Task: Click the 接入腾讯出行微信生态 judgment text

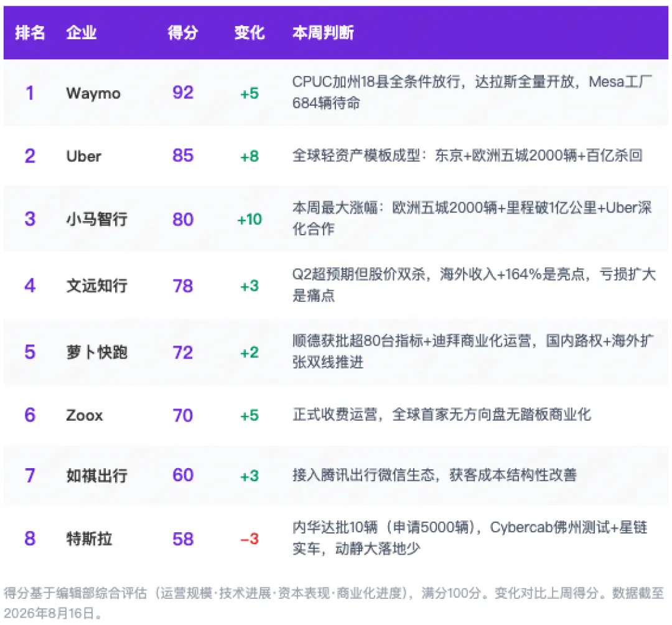Action: (434, 475)
